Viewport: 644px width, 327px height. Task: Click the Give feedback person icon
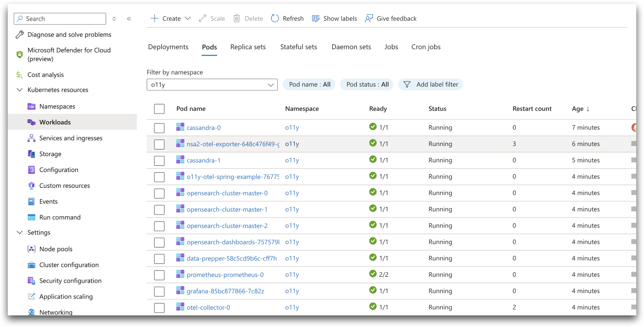(369, 18)
